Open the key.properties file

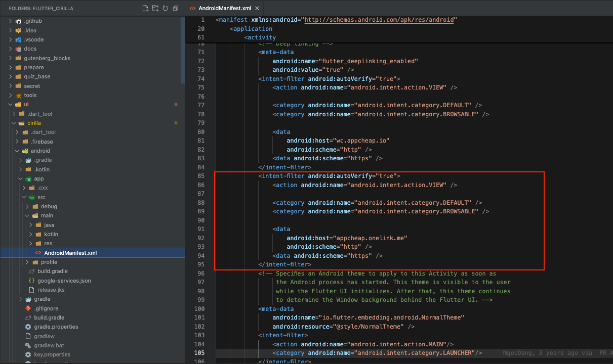click(92, 354)
